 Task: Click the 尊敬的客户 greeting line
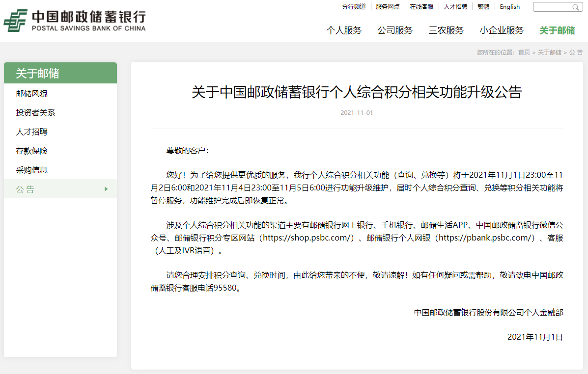(x=188, y=151)
